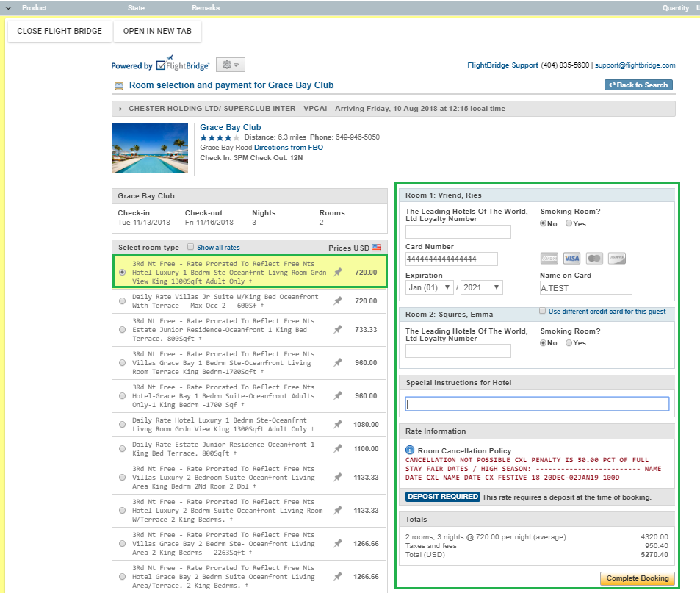Image resolution: width=700 pixels, height=593 pixels.
Task: Click the cancellation policy info icon
Action: (x=410, y=450)
